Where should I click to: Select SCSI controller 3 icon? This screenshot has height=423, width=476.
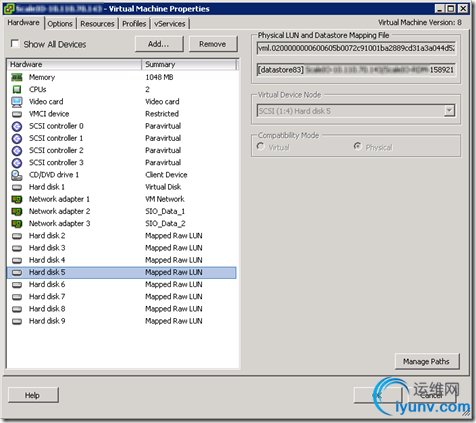click(x=17, y=163)
